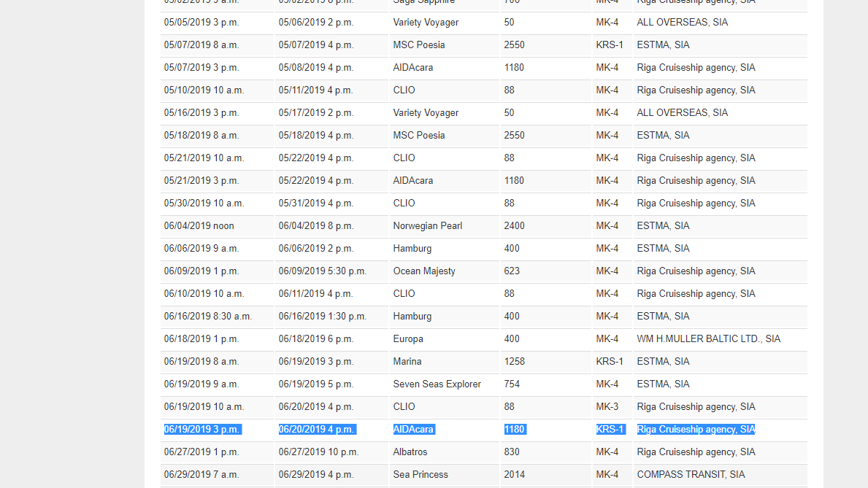
Task: Click the MK-3 berth cell
Action: (x=607, y=407)
